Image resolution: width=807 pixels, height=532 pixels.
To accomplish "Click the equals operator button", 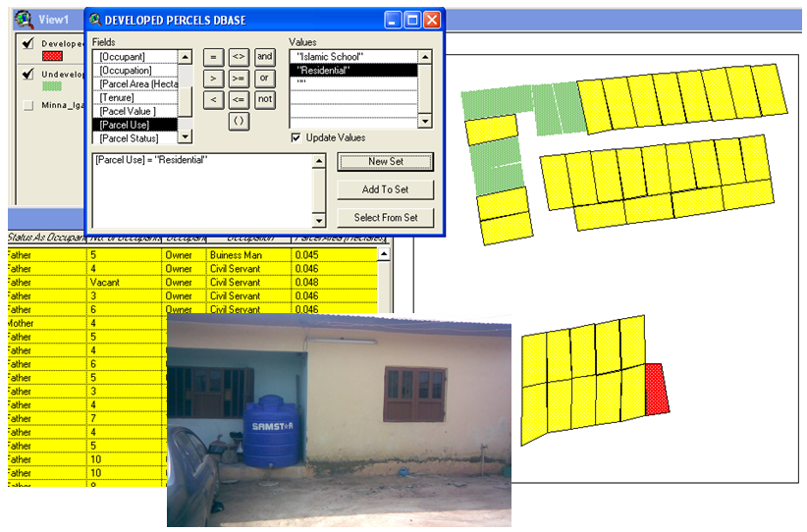I will pos(213,57).
